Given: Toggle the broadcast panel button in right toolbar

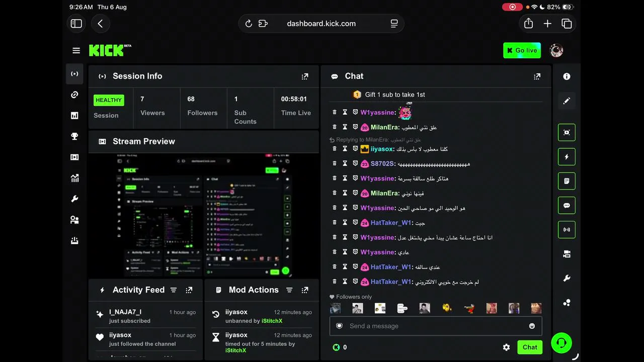Looking at the screenshot, I should 567,230.
